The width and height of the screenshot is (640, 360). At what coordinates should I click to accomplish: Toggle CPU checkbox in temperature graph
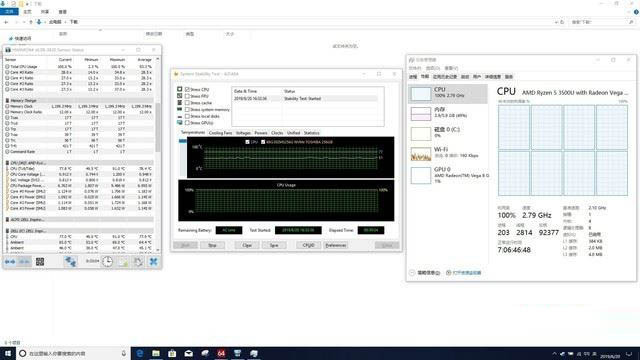[247, 142]
